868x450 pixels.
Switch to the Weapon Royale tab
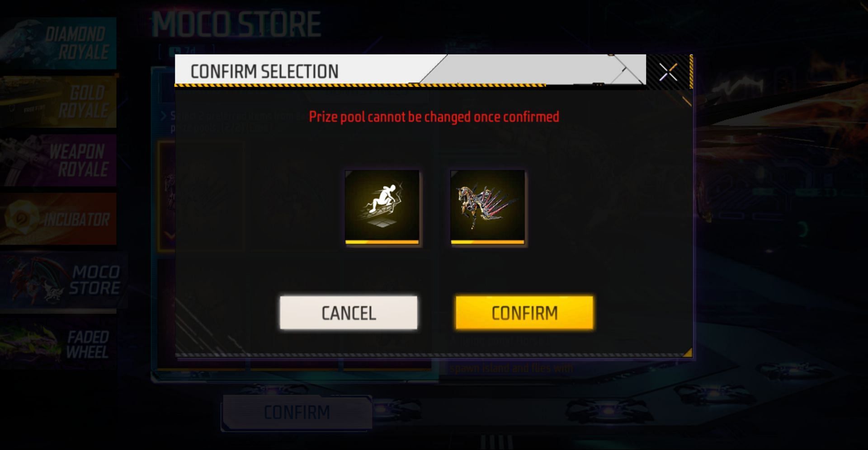[58, 160]
